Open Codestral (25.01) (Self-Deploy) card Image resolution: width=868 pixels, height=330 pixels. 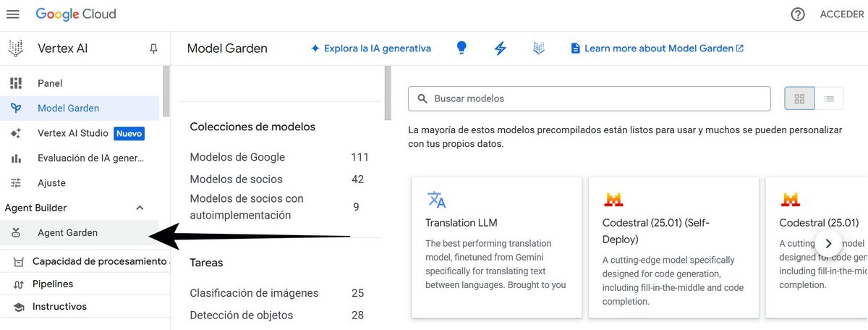673,247
